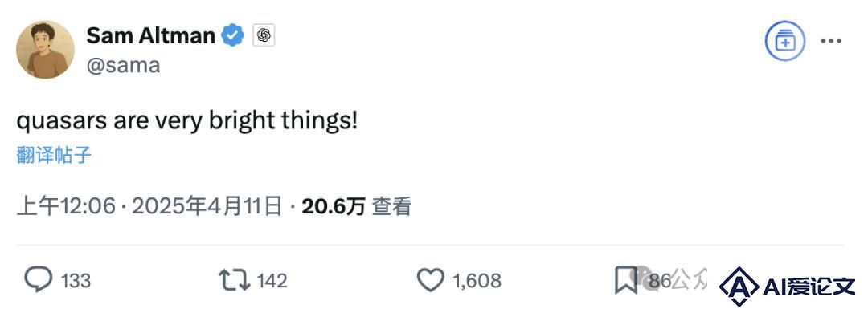Open the three-dot more options menu
Image resolution: width=868 pixels, height=313 pixels.
[831, 41]
